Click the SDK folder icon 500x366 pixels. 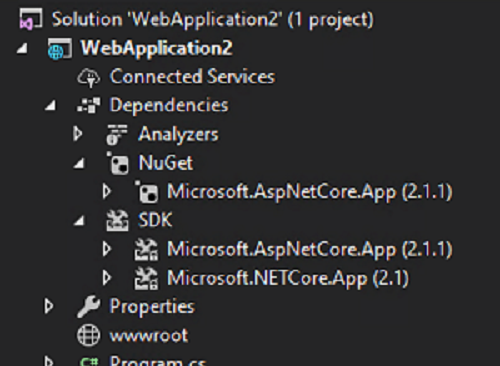[x=117, y=221]
